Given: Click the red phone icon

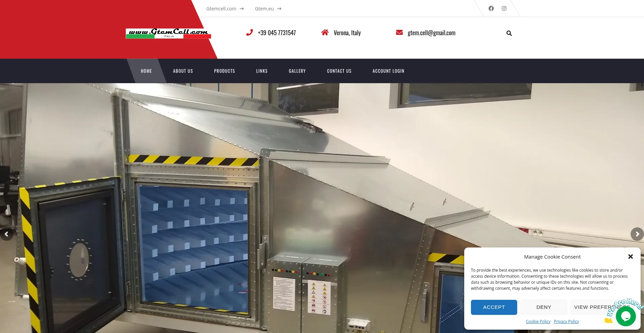Looking at the screenshot, I should [x=249, y=33].
